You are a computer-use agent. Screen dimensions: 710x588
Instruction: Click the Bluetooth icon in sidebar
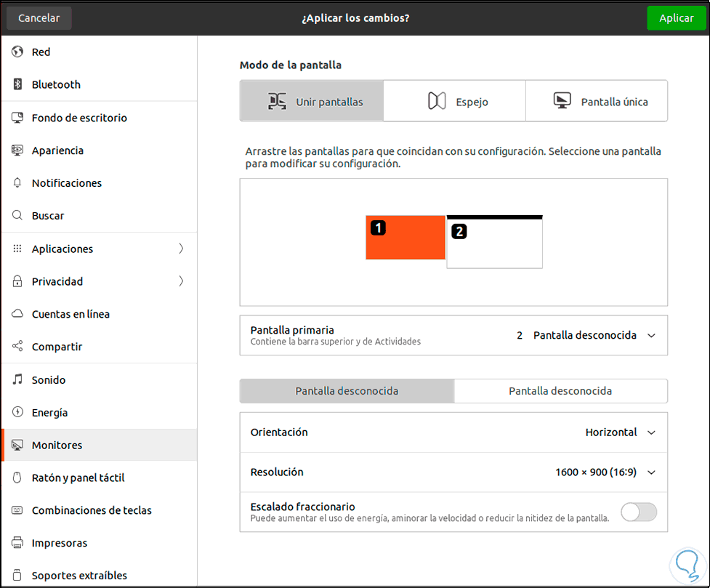point(17,84)
